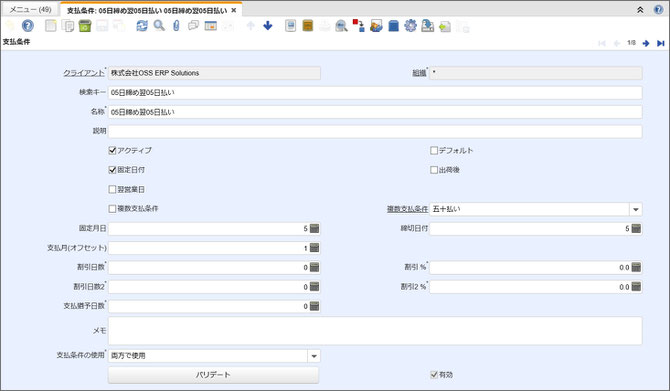Open calculator for 支払猶予日数 field
This screenshot has width=670, height=391.
tap(314, 306)
